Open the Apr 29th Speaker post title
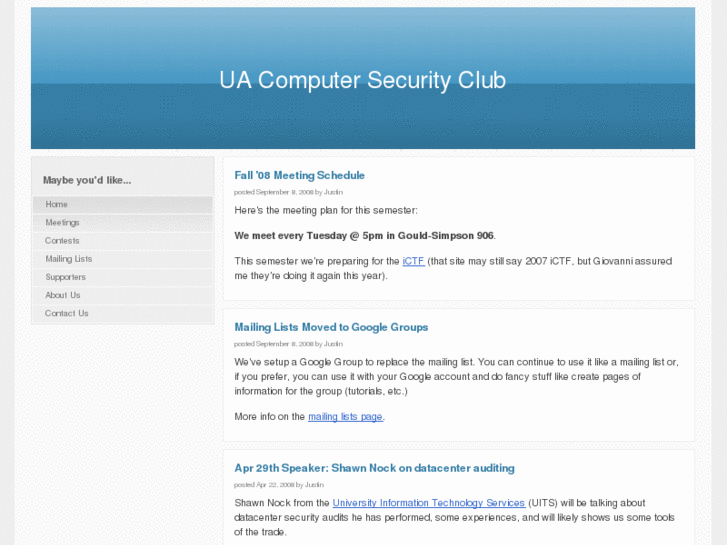Screen dimensions: 727x545 click(374, 468)
